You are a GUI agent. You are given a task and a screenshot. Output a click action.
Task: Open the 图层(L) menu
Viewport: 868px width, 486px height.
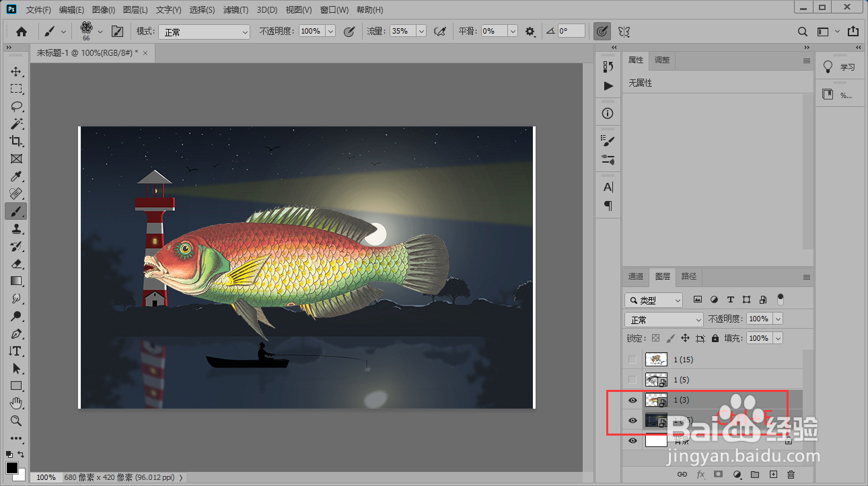click(136, 10)
